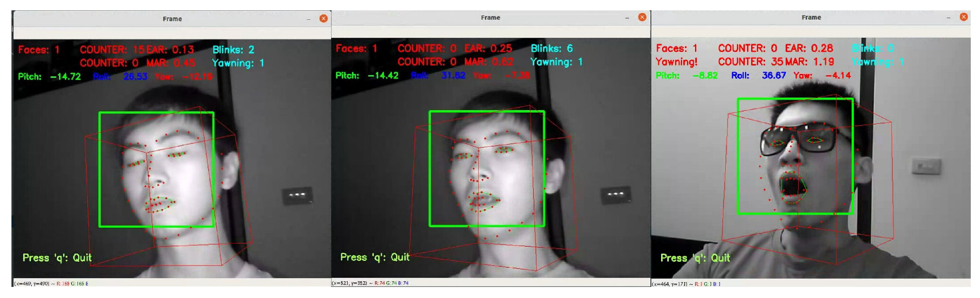Click "Faces: 1" in the middle window
The height and width of the screenshot is (298, 980).
tap(357, 48)
